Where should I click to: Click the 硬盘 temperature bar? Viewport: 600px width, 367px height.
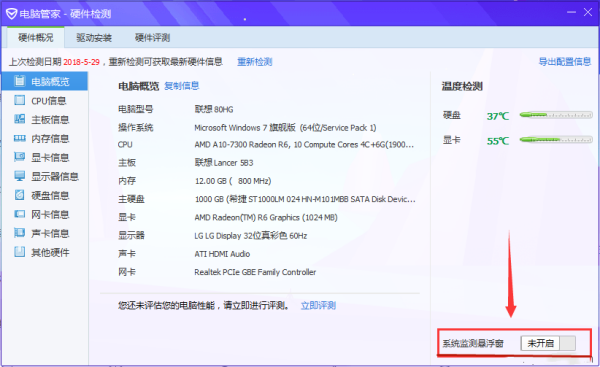pos(556,115)
